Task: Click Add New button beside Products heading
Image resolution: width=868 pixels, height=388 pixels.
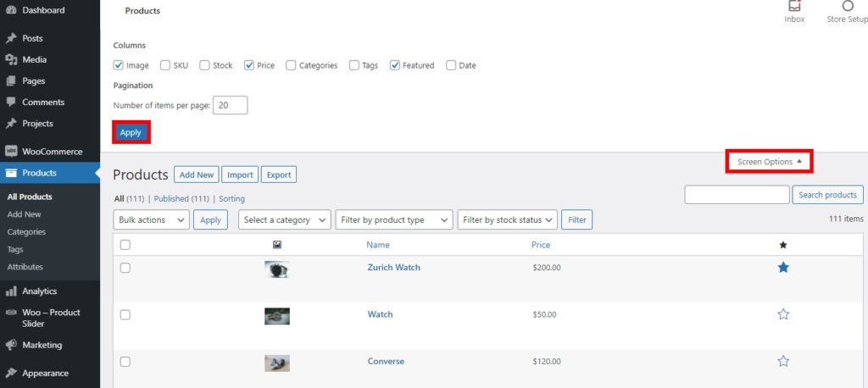Action: click(x=197, y=175)
